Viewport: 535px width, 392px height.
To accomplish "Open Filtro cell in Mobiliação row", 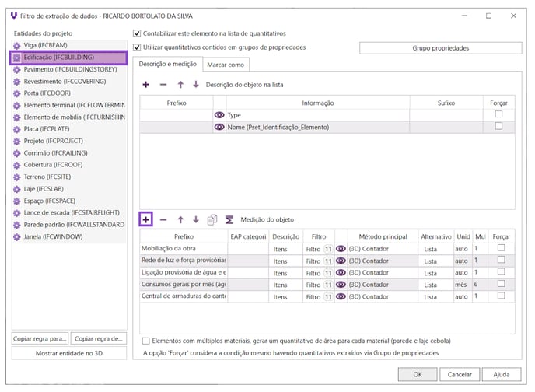I will [318, 249].
